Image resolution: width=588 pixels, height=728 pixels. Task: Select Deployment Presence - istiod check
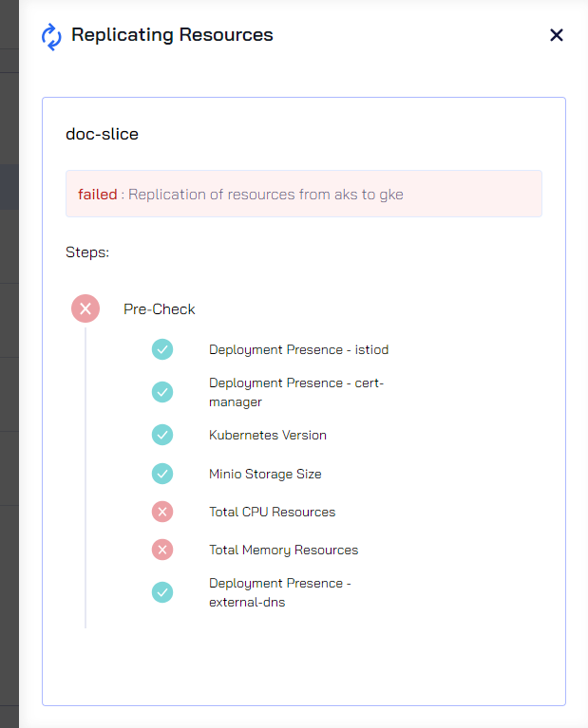coord(298,349)
